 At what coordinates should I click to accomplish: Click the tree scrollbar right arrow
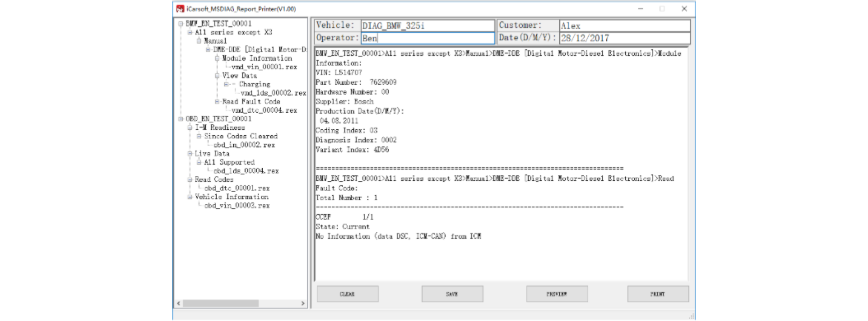[303, 303]
